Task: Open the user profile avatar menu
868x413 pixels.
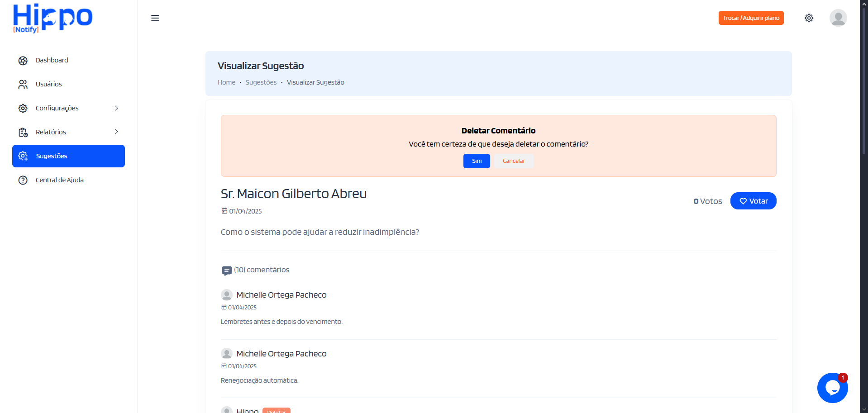Action: click(x=838, y=18)
